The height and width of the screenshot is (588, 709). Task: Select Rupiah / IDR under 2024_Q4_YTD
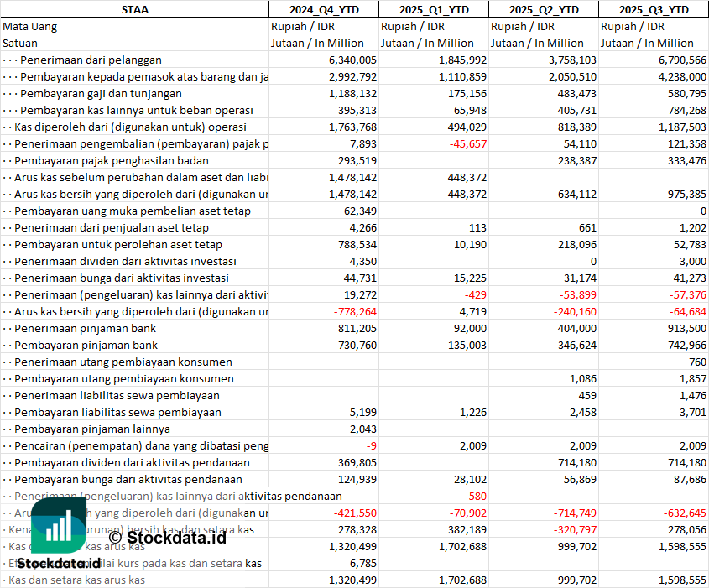(303, 27)
